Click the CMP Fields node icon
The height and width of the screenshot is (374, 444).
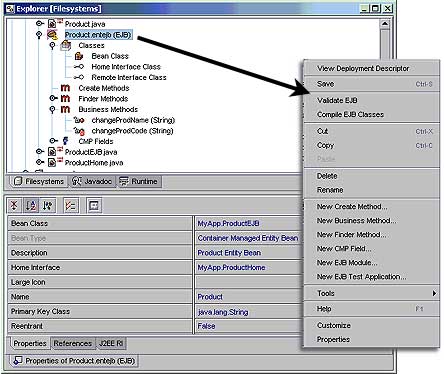click(66, 141)
